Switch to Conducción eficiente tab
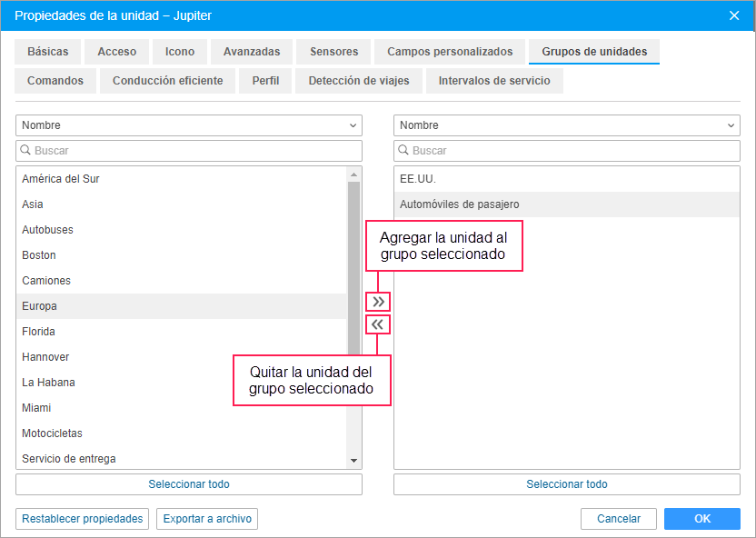This screenshot has width=756, height=538. pos(168,81)
